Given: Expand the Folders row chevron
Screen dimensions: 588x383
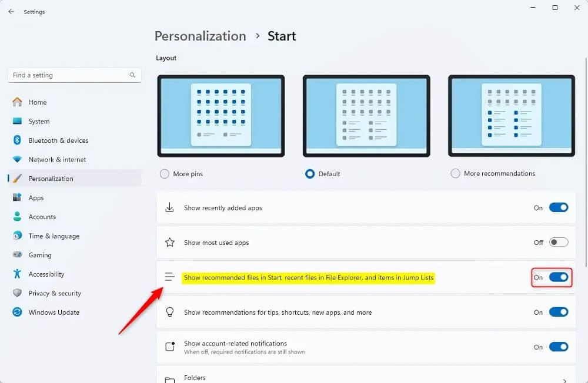Looking at the screenshot, I should 564,381.
